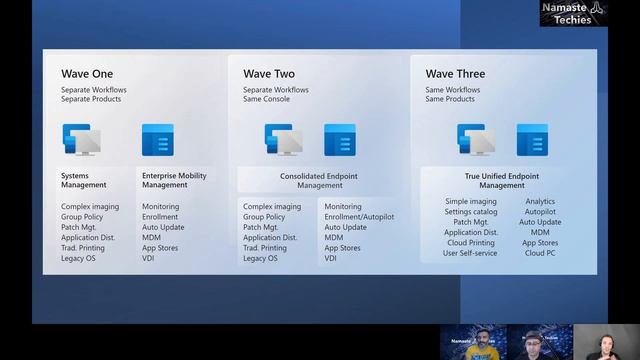640x360 pixels.
Task: Click Same Products under Wave Three
Action: tap(450, 99)
